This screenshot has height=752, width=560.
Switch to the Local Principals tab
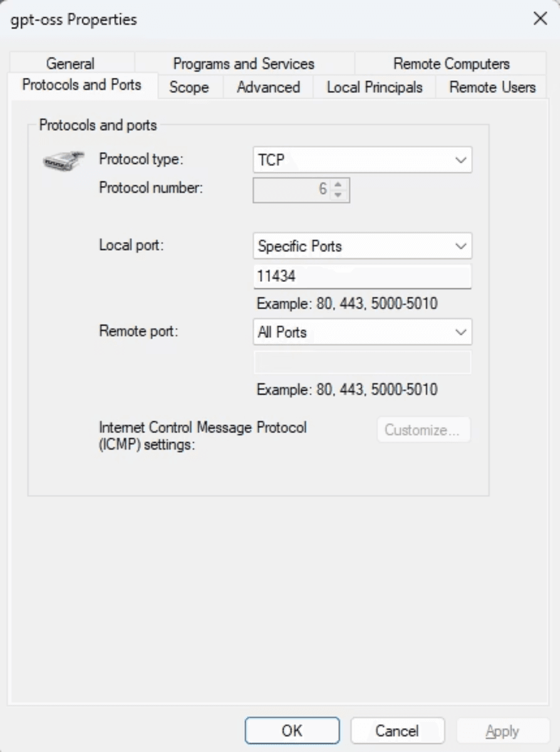pyautogui.click(x=374, y=87)
